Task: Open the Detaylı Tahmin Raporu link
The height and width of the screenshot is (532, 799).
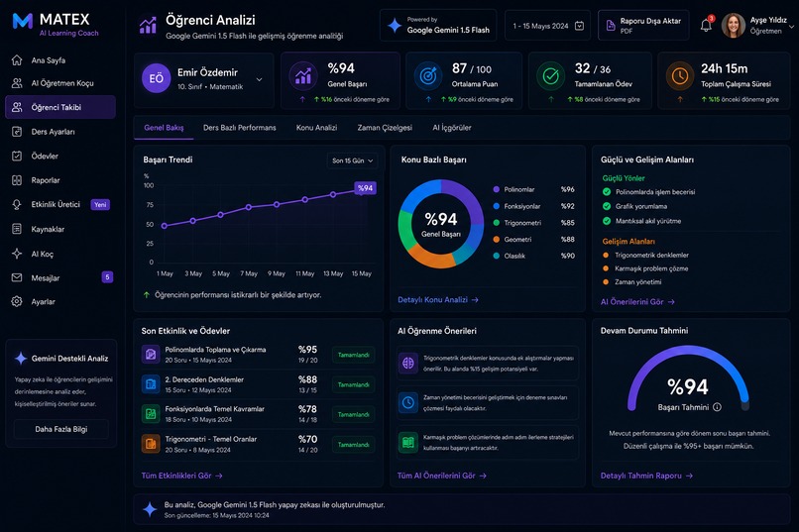Action: click(646, 476)
